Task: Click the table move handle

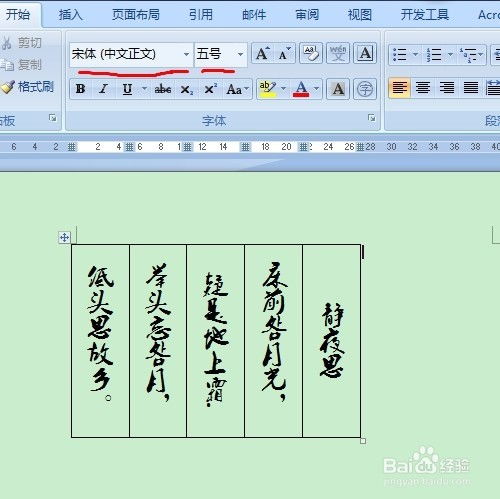Action: 64,238
